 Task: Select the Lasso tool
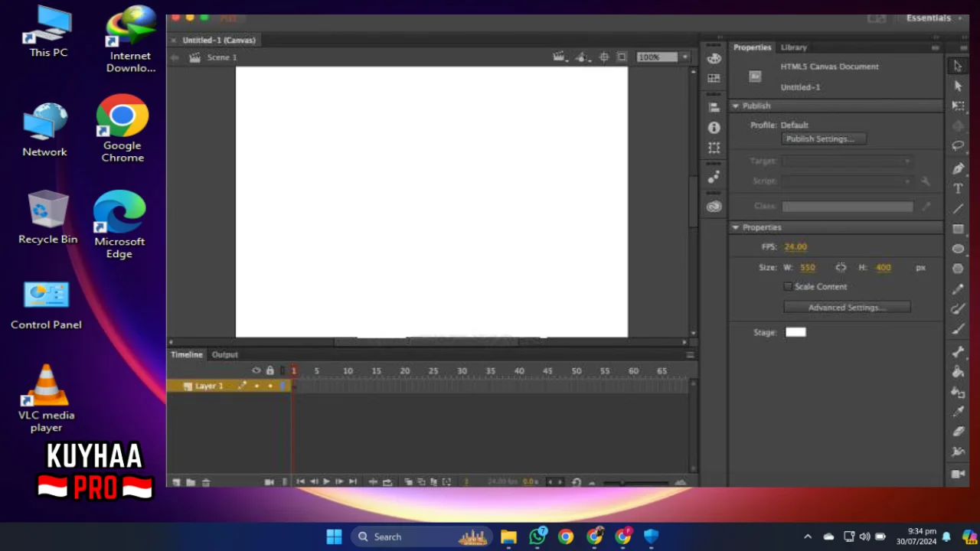[958, 146]
